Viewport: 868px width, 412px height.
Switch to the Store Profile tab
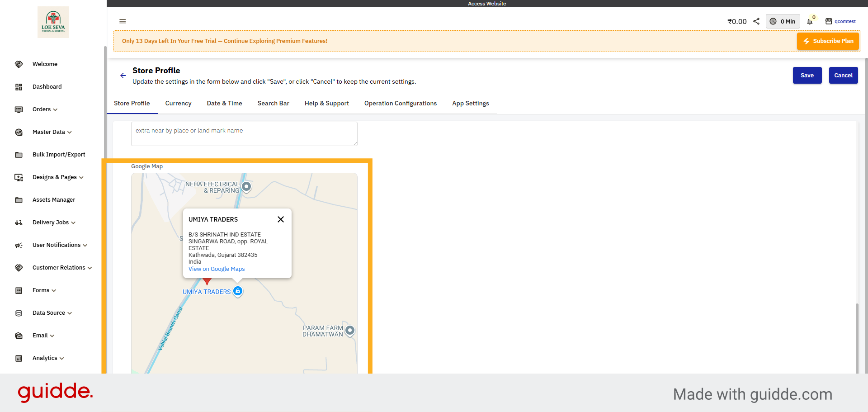coord(132,104)
